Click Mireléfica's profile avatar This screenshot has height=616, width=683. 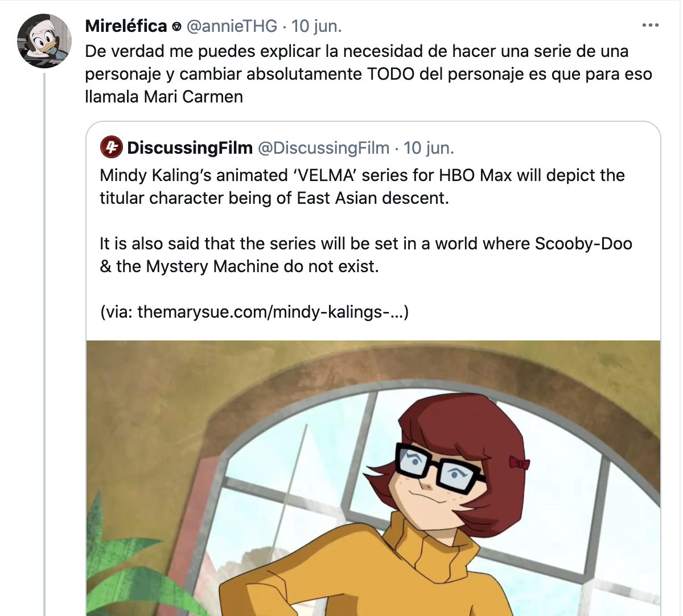point(44,42)
